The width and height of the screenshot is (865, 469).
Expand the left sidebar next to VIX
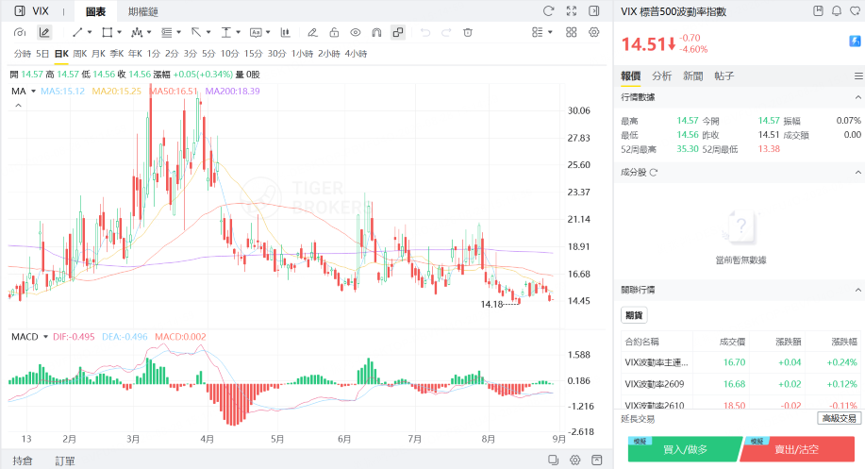(x=20, y=11)
